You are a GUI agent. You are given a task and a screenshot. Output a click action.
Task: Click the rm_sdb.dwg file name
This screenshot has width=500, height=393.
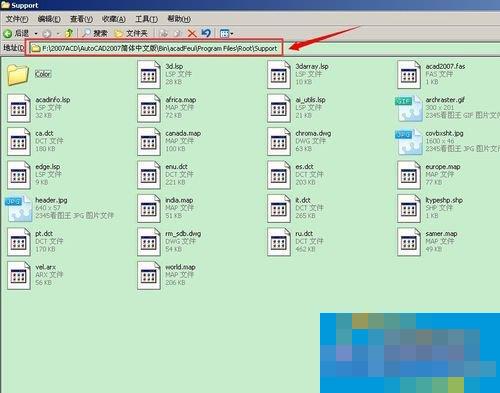click(x=183, y=234)
